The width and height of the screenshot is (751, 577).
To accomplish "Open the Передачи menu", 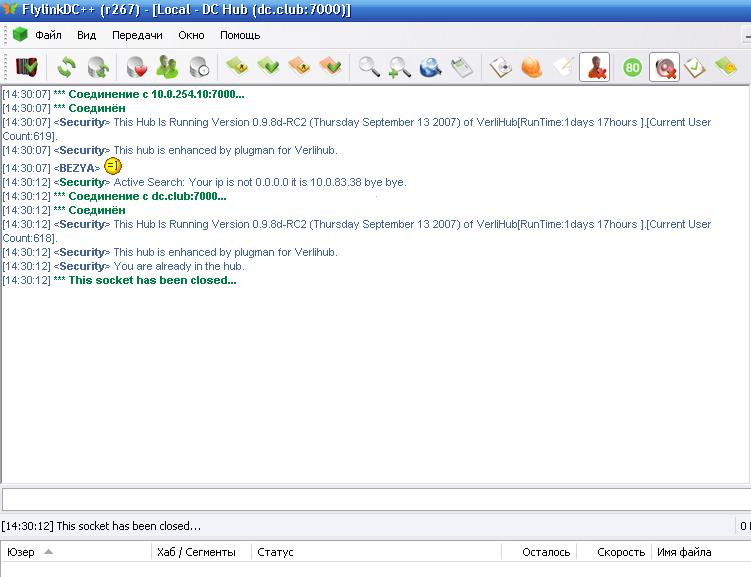I will (x=137, y=35).
